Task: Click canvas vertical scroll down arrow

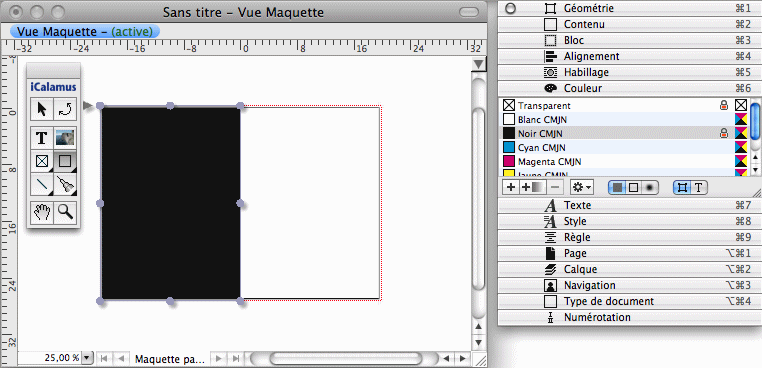Action: (x=479, y=343)
